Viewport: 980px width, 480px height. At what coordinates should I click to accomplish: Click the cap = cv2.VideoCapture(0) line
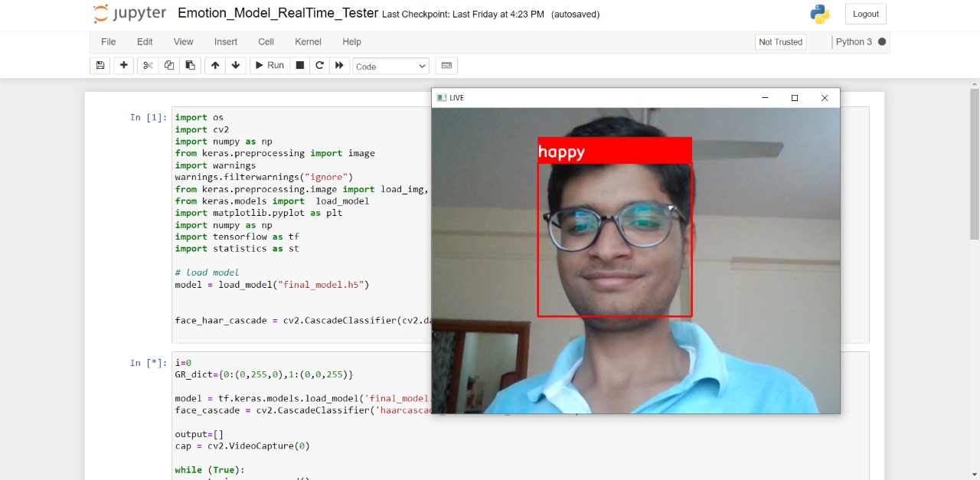tap(242, 446)
